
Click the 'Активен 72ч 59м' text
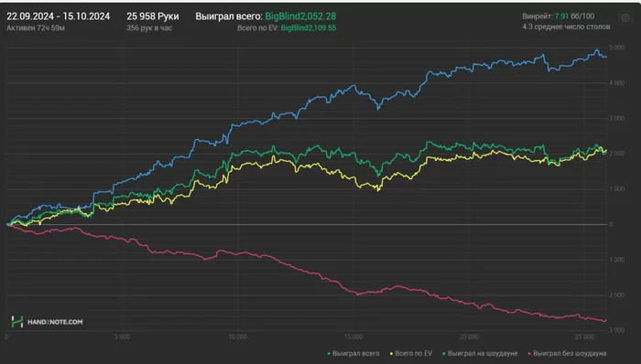coord(36,28)
